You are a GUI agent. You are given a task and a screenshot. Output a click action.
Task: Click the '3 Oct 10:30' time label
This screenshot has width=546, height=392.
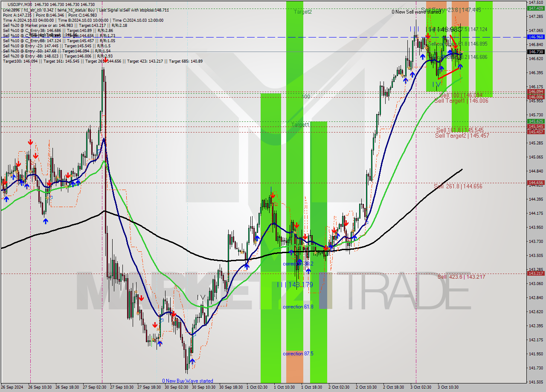[x=448, y=387]
